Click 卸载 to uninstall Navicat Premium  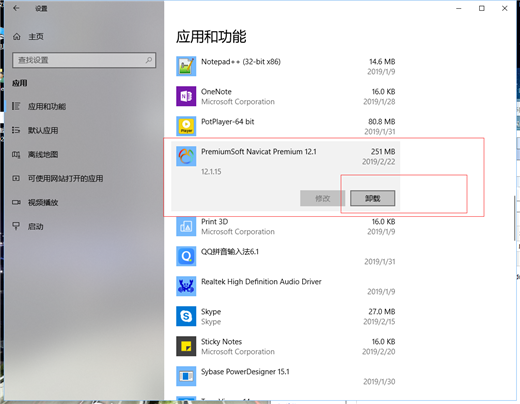pyautogui.click(x=373, y=198)
